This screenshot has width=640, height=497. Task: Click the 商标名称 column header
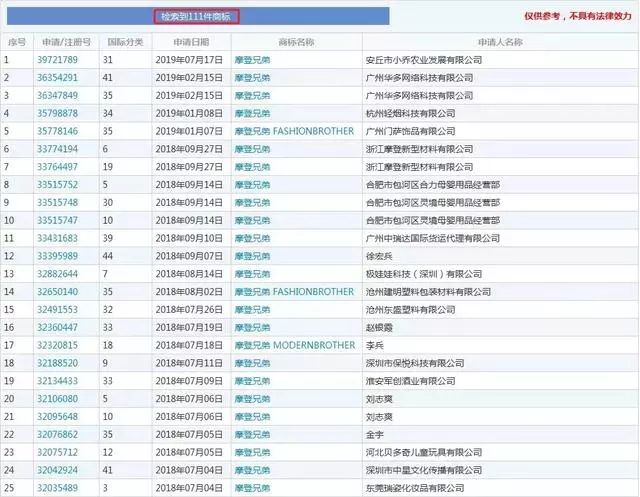point(296,42)
